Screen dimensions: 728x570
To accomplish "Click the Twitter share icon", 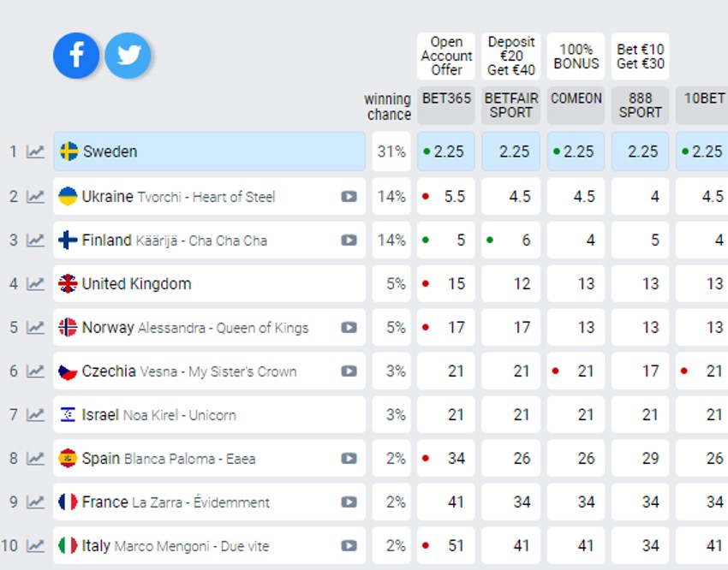I will (128, 56).
